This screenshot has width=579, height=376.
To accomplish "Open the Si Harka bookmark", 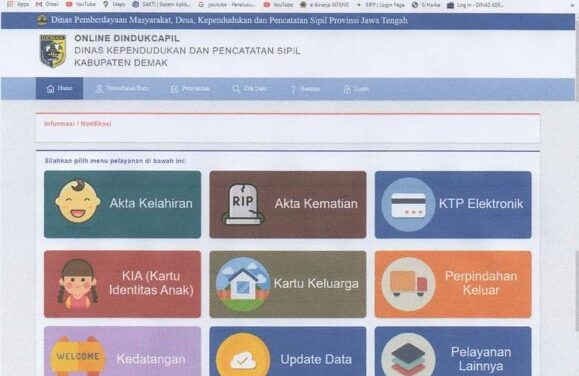I will (x=426, y=5).
